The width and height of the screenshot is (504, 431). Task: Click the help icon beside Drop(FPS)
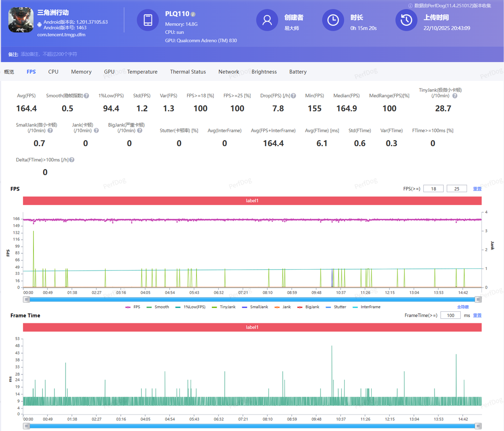[x=293, y=96]
